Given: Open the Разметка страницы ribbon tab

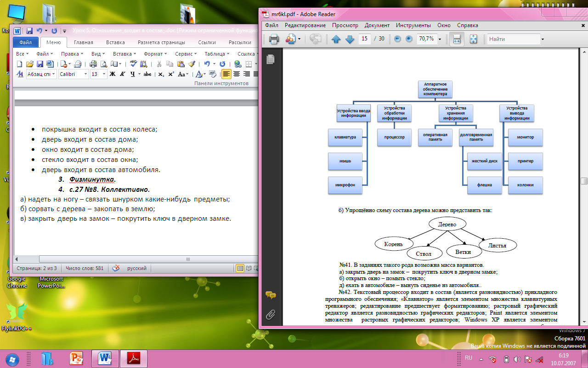Looking at the screenshot, I should pos(161,42).
